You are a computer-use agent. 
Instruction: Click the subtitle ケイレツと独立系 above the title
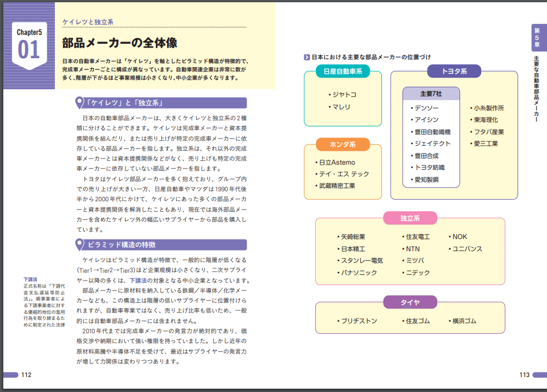tap(88, 22)
